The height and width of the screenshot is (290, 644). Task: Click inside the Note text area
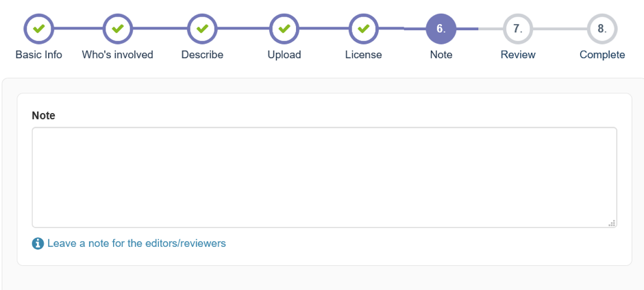(324, 177)
